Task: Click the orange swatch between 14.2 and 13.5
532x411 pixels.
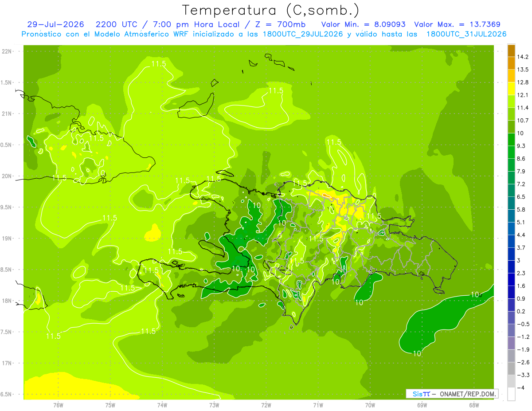Action: [x=511, y=63]
